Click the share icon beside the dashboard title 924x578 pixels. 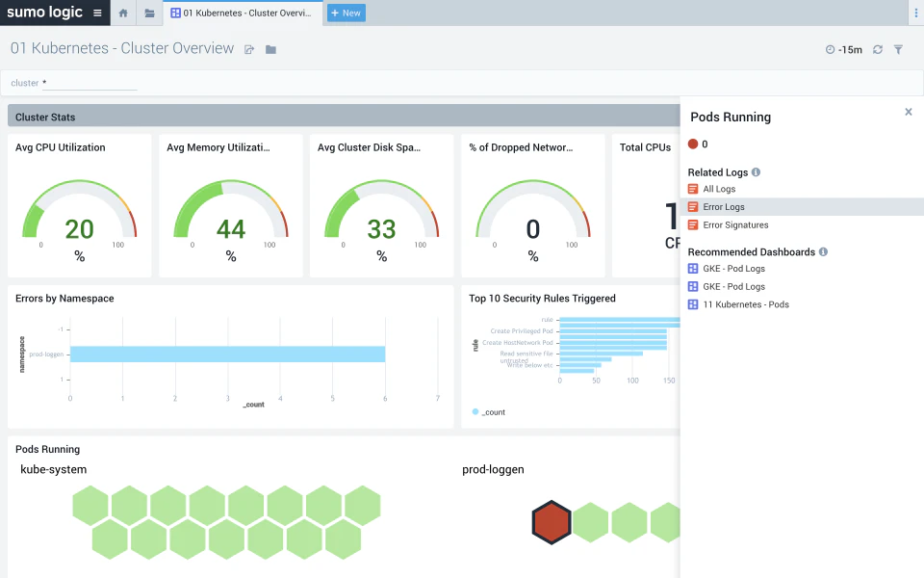[249, 48]
